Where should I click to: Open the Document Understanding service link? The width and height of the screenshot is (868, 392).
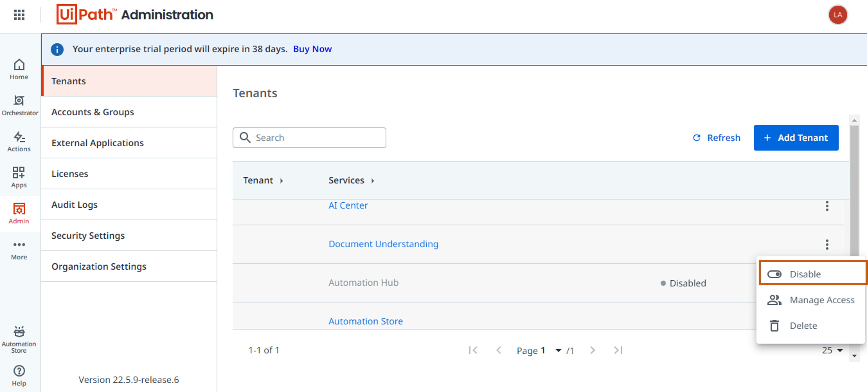pos(383,244)
